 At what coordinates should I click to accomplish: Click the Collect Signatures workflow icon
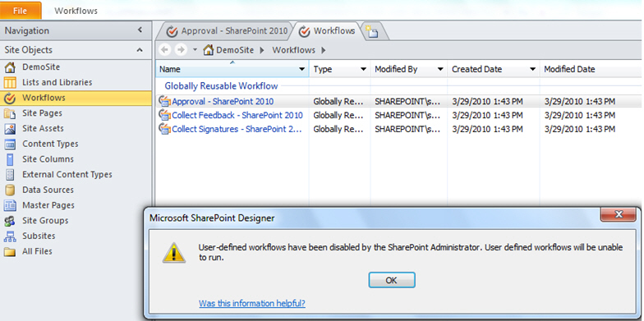(x=164, y=129)
